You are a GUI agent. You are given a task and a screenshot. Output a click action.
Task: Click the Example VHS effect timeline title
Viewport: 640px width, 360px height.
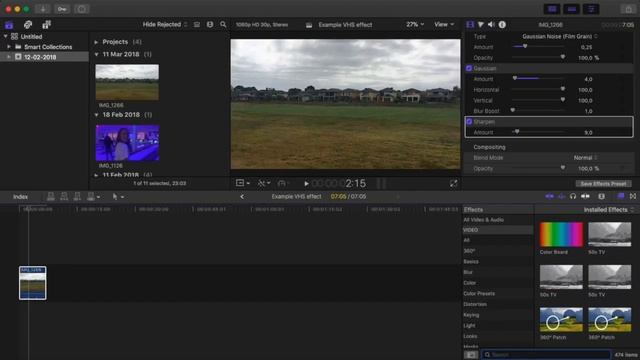pyautogui.click(x=296, y=197)
